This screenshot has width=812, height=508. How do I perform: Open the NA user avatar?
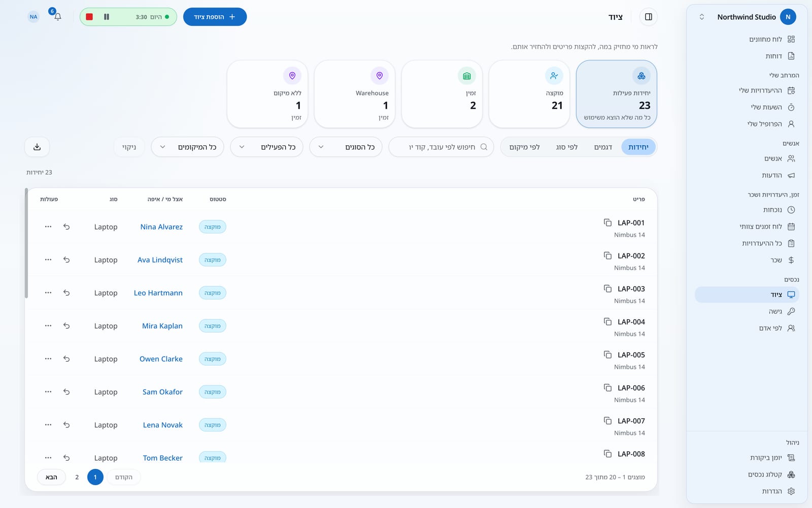tap(33, 17)
